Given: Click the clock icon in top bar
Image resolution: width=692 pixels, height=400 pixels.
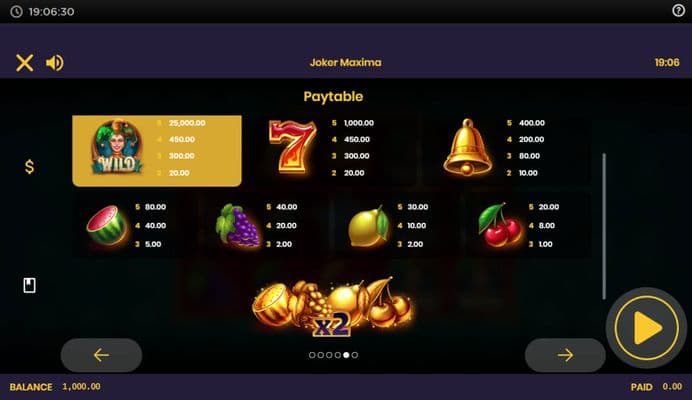Looking at the screenshot, I should click(16, 11).
